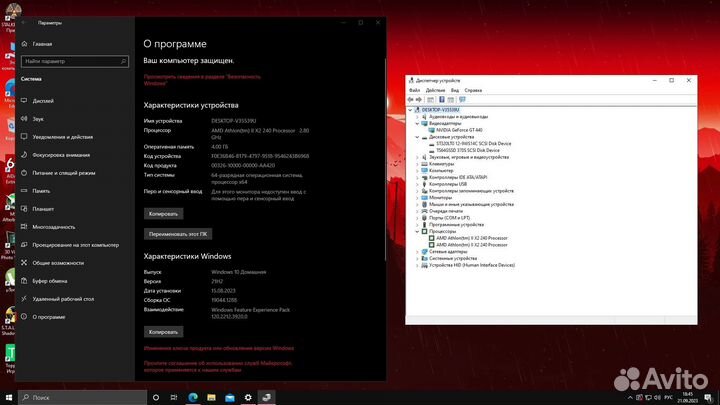The height and width of the screenshot is (405, 720).
Task: Go to Питание и спящий режим
Action: 64,173
